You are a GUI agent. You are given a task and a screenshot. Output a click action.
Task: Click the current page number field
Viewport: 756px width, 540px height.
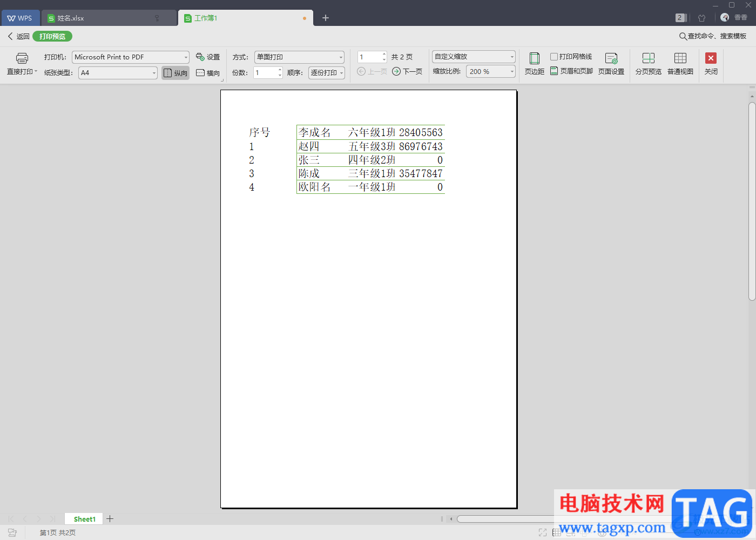pyautogui.click(x=369, y=57)
